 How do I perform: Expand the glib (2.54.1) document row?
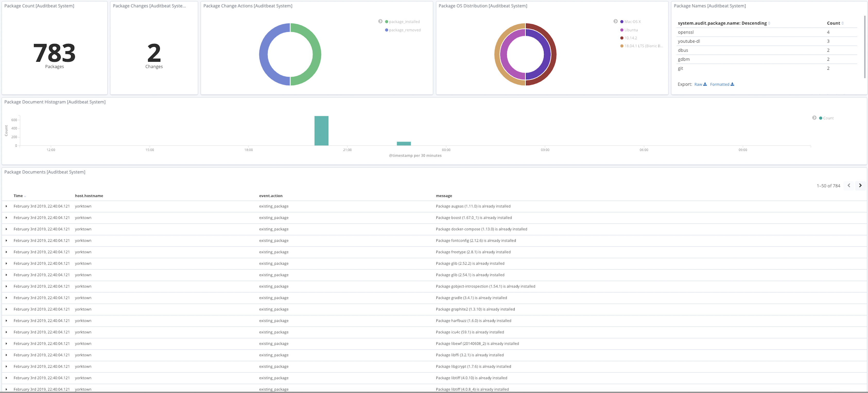6,275
